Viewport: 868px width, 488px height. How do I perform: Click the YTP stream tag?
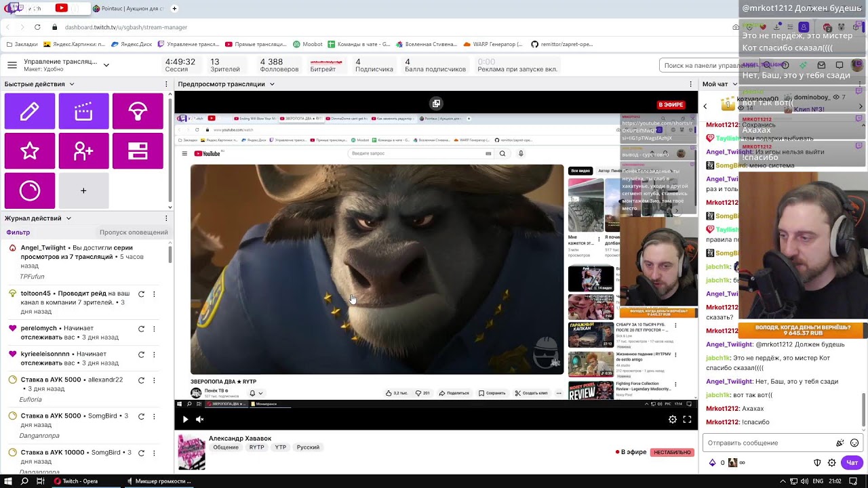point(281,447)
